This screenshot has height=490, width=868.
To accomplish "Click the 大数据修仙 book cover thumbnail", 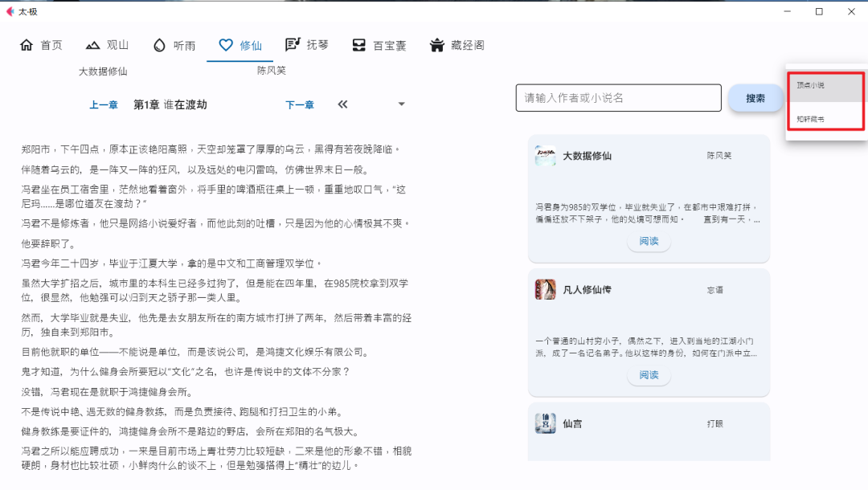I will (545, 155).
